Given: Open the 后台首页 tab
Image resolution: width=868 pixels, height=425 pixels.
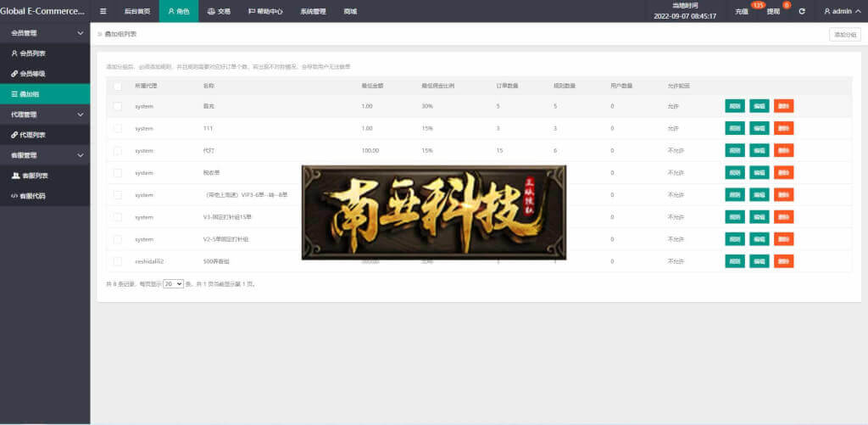Looking at the screenshot, I should (x=136, y=11).
